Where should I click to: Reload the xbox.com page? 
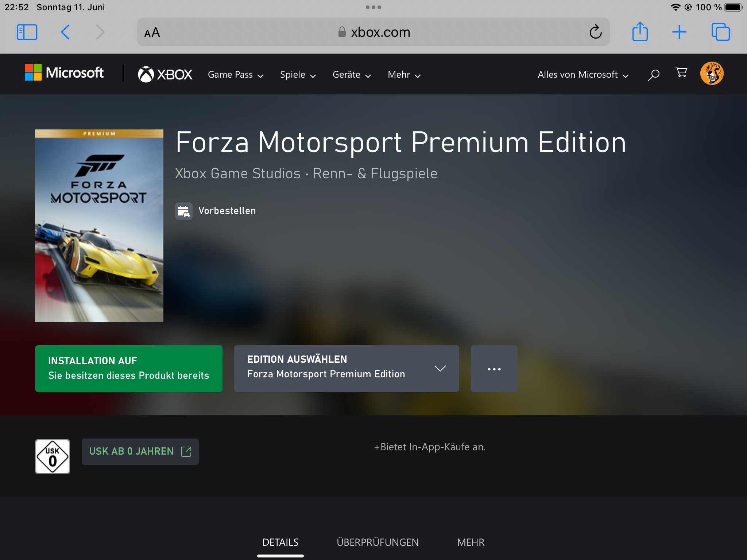tap(595, 32)
